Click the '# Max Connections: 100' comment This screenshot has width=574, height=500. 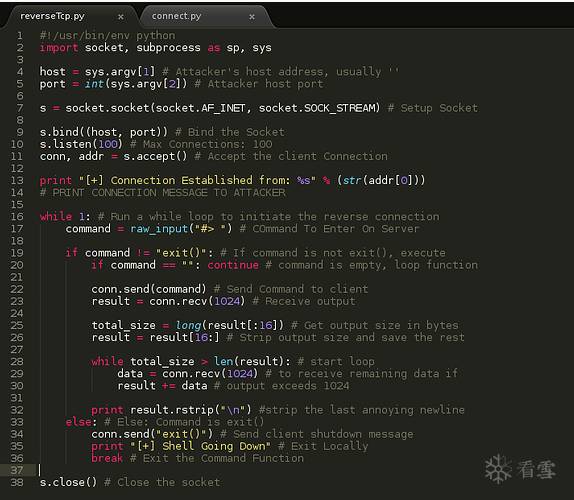point(201,145)
